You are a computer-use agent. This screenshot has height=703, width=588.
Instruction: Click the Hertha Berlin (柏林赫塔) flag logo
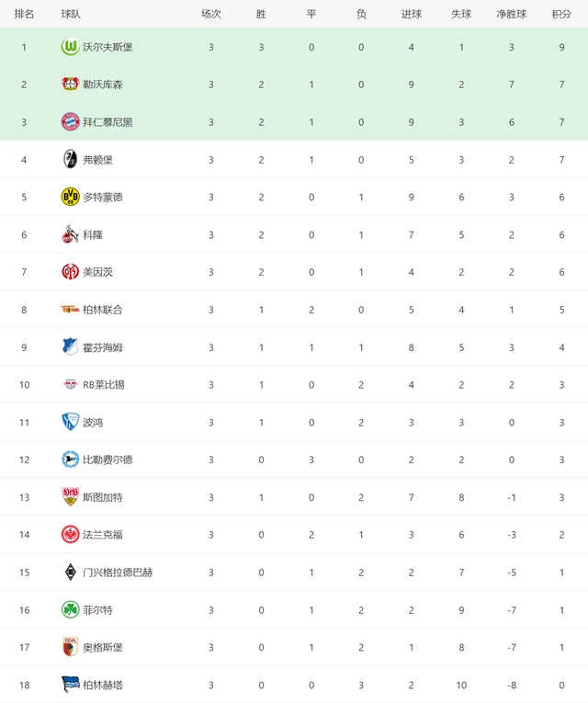click(70, 685)
